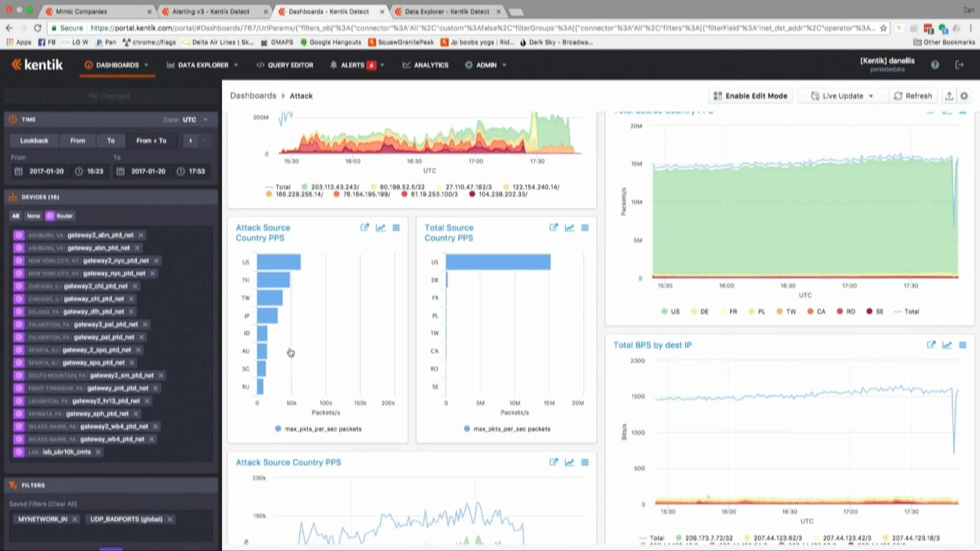Click the dashboard export share icon

pos(949,96)
